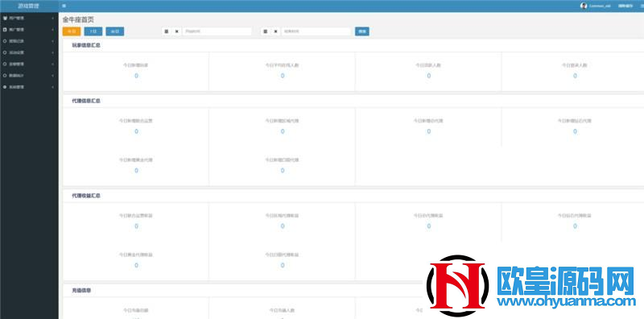
Task: Open calendar icon beside first date field
Action: click(x=167, y=31)
